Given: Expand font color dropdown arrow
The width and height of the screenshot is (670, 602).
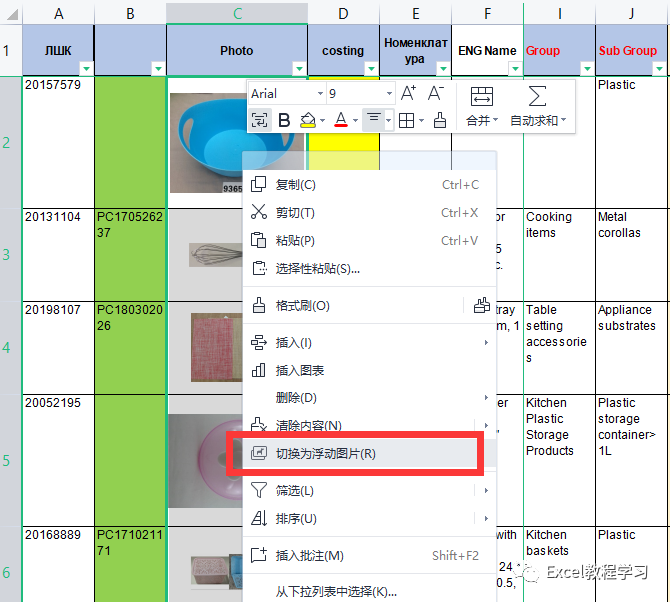Looking at the screenshot, I should point(355,121).
